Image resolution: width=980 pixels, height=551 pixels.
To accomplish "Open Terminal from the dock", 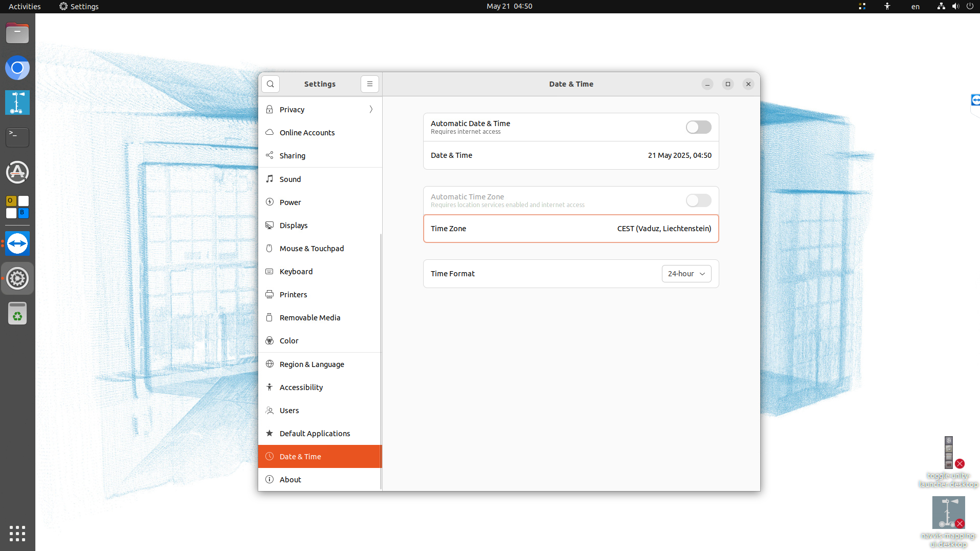I will 17,137.
